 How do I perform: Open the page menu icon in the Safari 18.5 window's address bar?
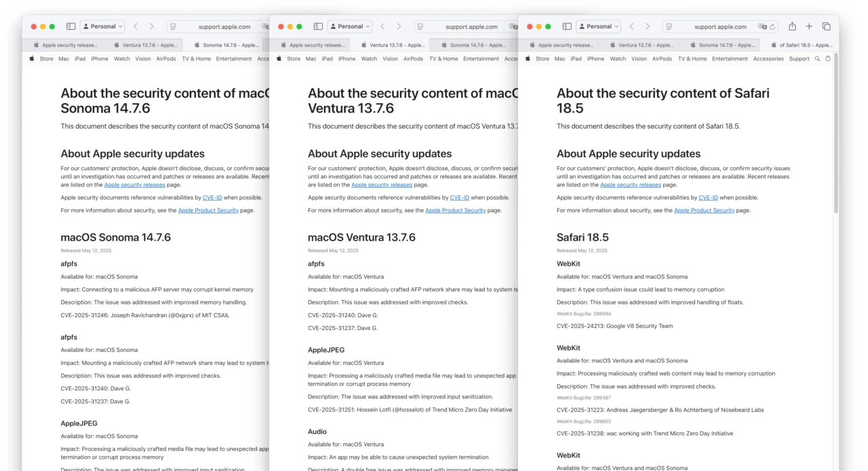[669, 27]
